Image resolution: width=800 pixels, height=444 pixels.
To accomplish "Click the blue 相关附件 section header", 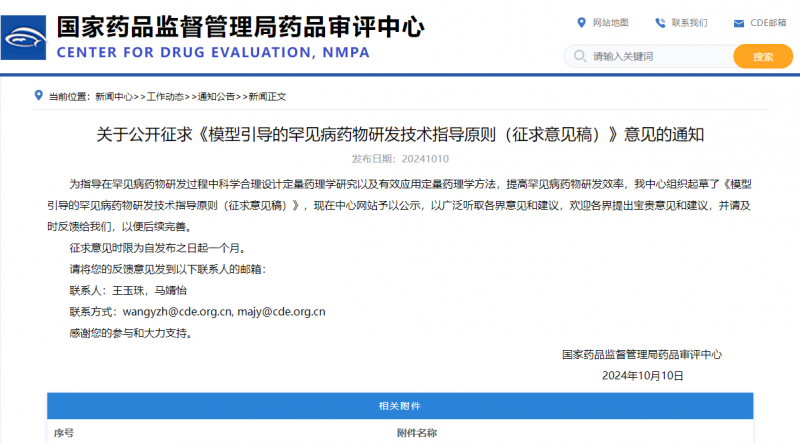I will click(x=399, y=406).
